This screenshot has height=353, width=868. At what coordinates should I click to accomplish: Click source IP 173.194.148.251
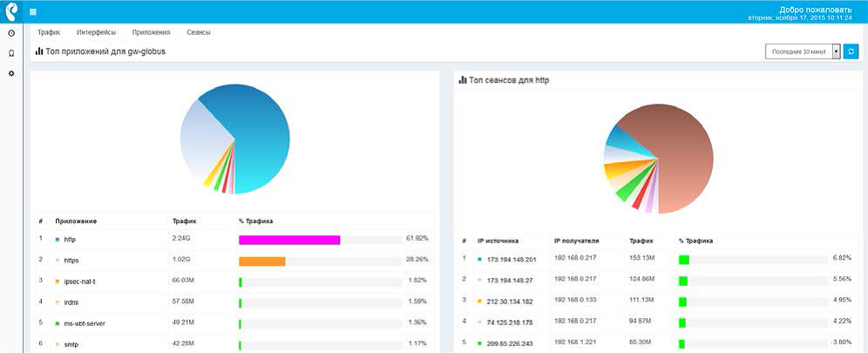[512, 260]
